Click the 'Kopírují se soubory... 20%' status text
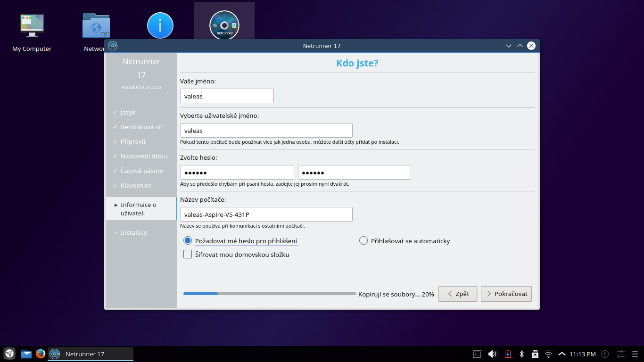 pyautogui.click(x=396, y=294)
